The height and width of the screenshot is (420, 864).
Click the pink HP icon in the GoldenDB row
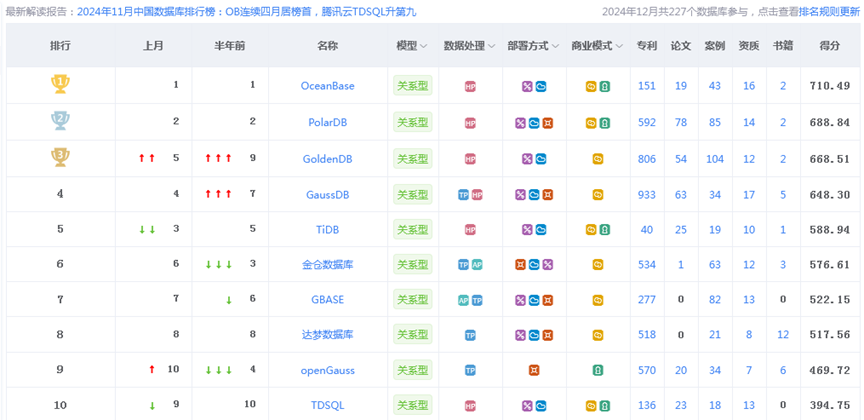[470, 159]
